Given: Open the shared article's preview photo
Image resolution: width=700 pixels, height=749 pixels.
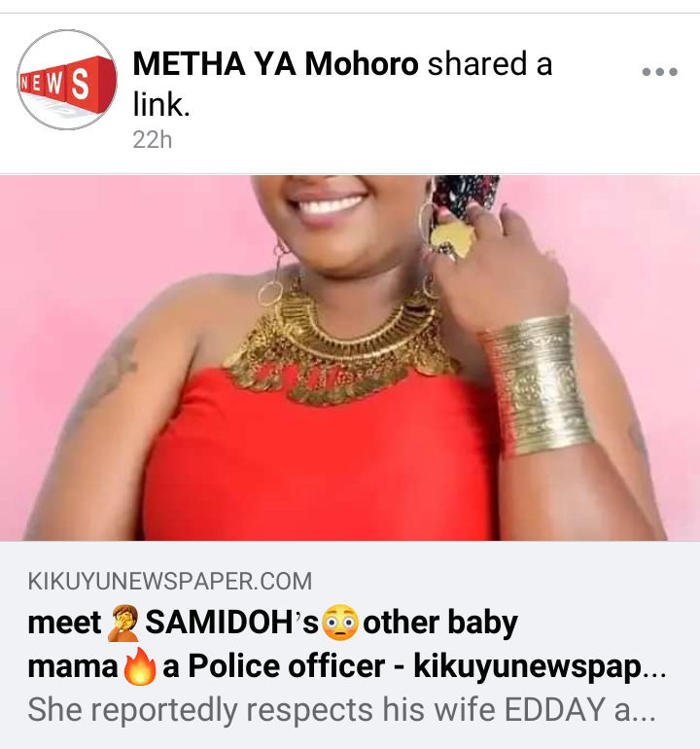Looking at the screenshot, I should (x=350, y=358).
